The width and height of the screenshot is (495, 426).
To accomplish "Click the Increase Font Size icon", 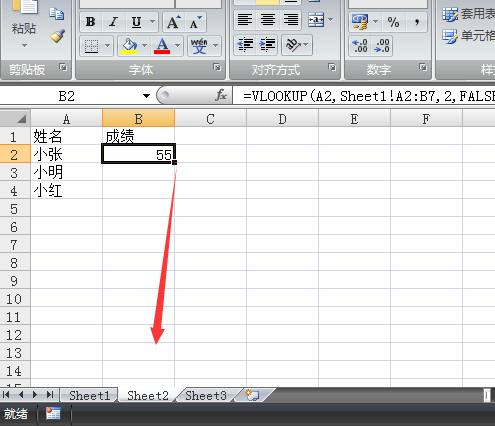I will click(173, 22).
